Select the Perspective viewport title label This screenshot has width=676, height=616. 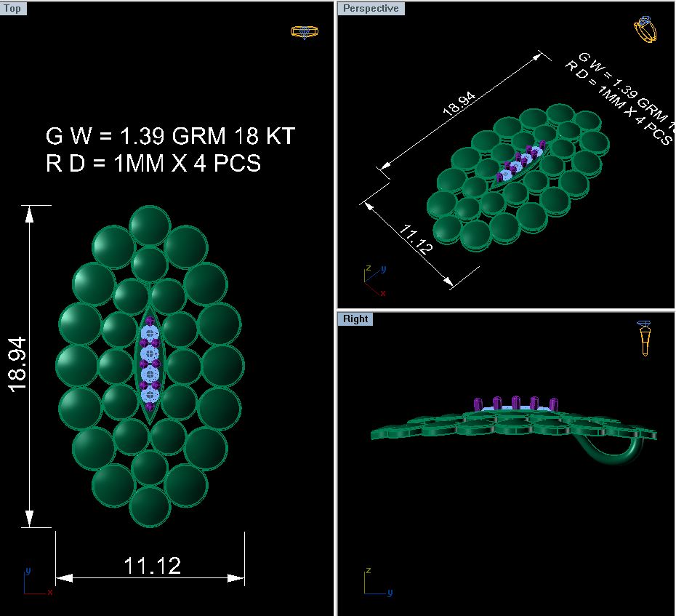(371, 9)
